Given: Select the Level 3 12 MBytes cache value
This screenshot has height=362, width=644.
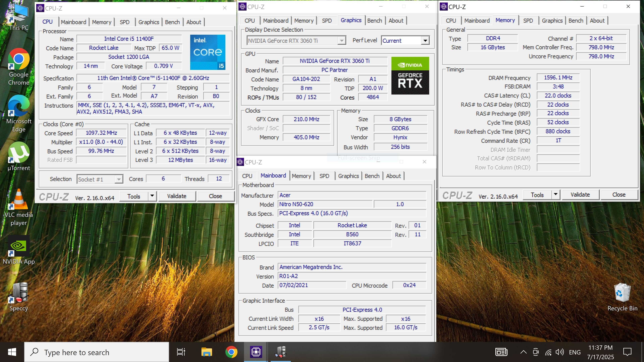Looking at the screenshot, I should pyautogui.click(x=180, y=160).
